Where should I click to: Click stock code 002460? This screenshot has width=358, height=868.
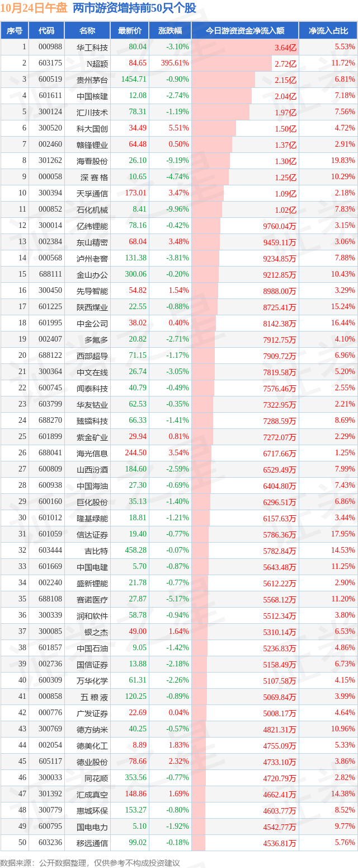pyautogui.click(x=50, y=144)
